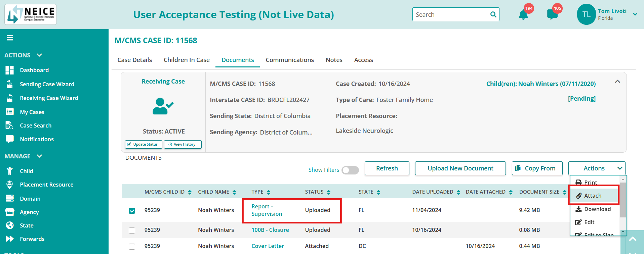
Task: Open State management page
Action: click(x=26, y=225)
